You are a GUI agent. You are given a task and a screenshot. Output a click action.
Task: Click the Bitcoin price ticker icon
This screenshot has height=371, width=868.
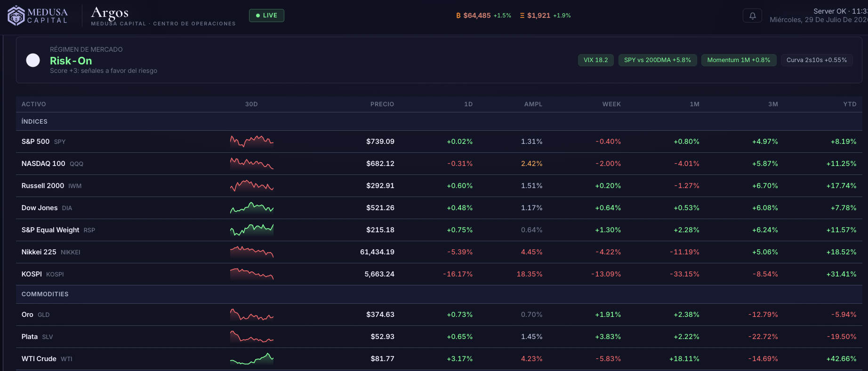coord(458,16)
